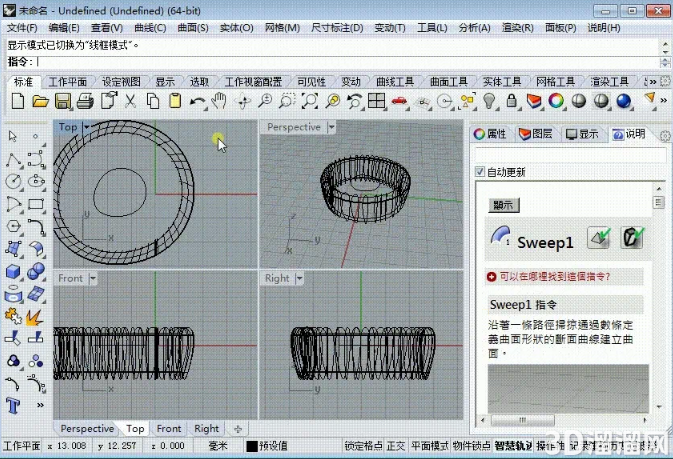Toggle the 自动更新 checkbox
The height and width of the screenshot is (459, 673).
coord(480,172)
